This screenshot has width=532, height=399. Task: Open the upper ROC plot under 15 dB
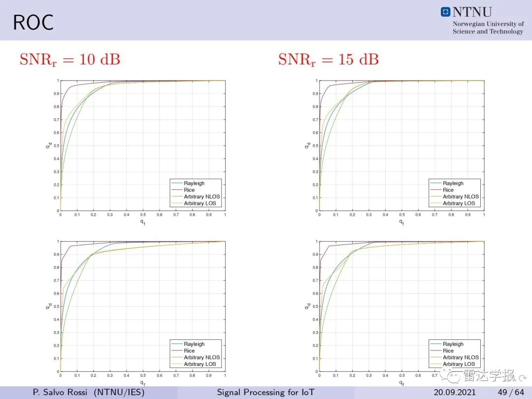[402, 145]
